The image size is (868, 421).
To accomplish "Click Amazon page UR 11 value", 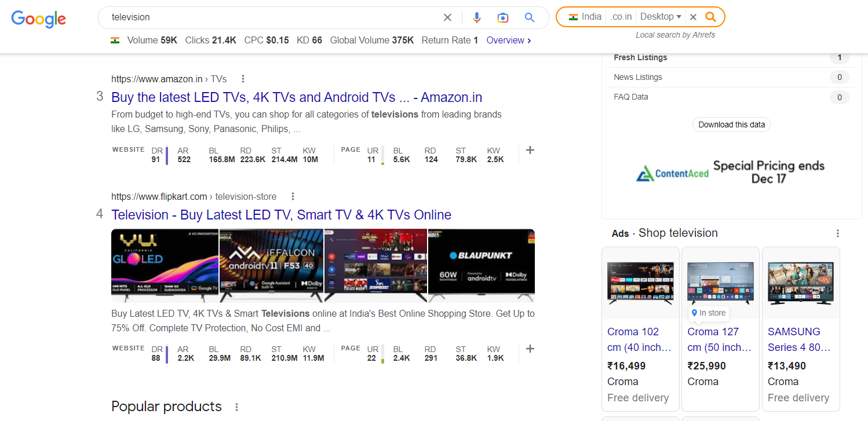I will (x=371, y=160).
